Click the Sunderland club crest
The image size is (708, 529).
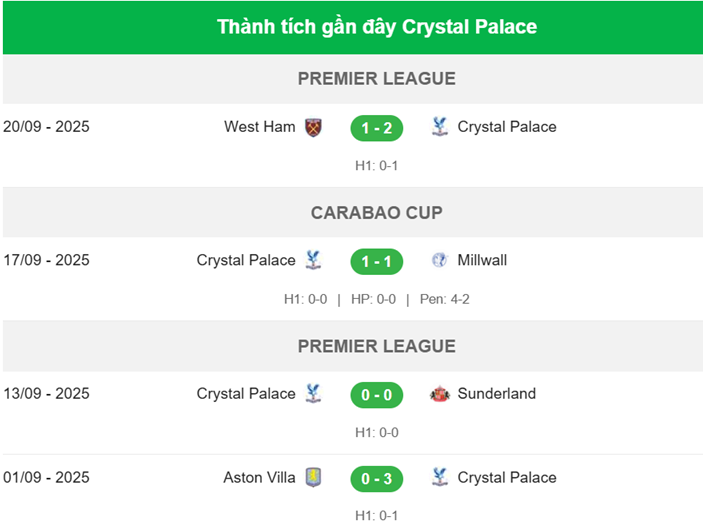[439, 394]
